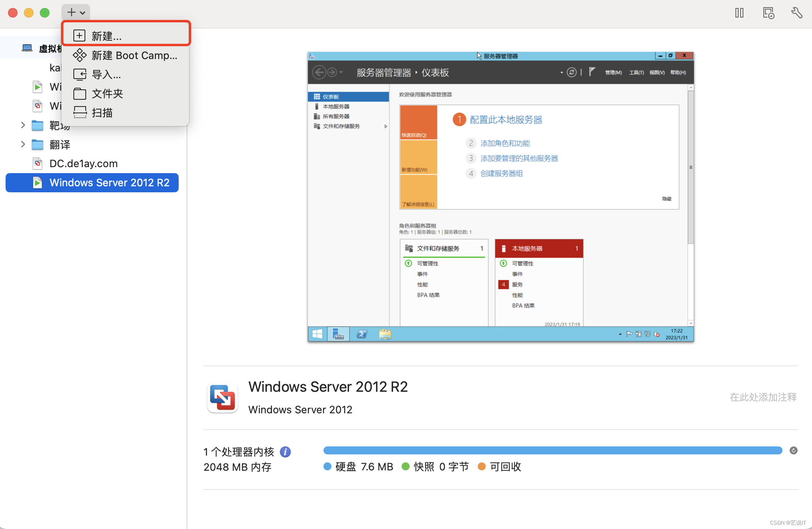Click 配置此本地服务器 link in preview

(506, 120)
